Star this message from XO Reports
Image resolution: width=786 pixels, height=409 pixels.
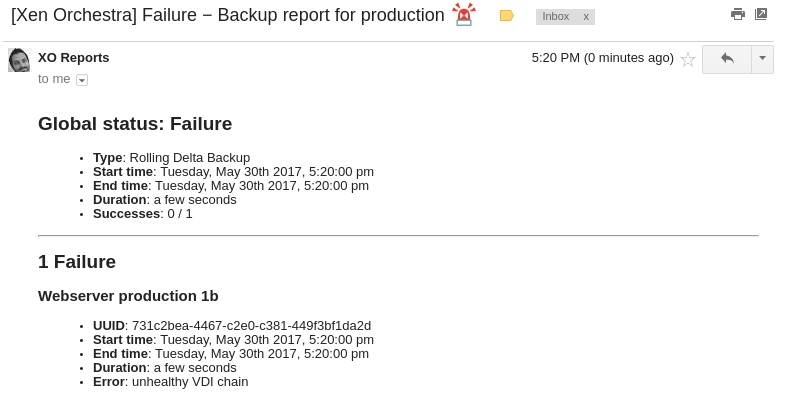[688, 60]
